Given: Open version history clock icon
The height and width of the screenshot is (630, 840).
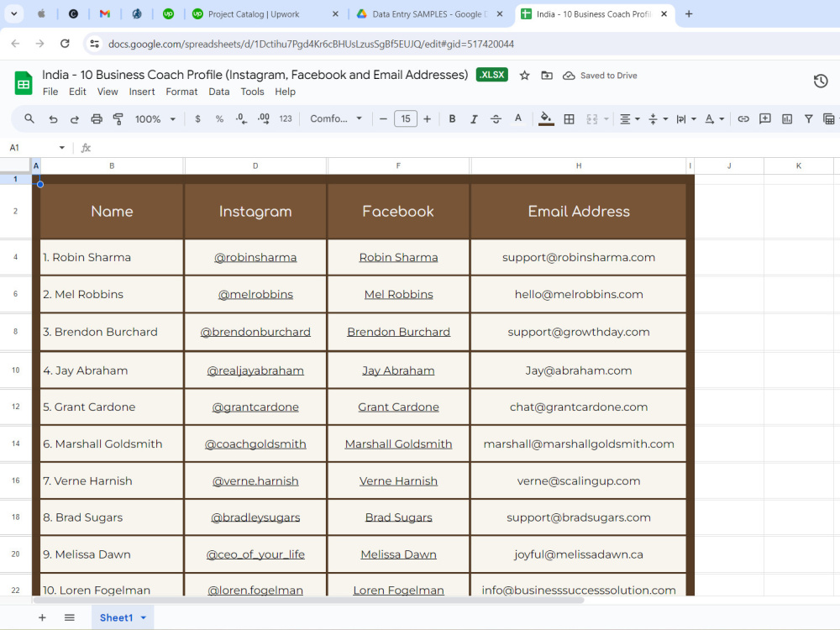Looking at the screenshot, I should pyautogui.click(x=821, y=81).
